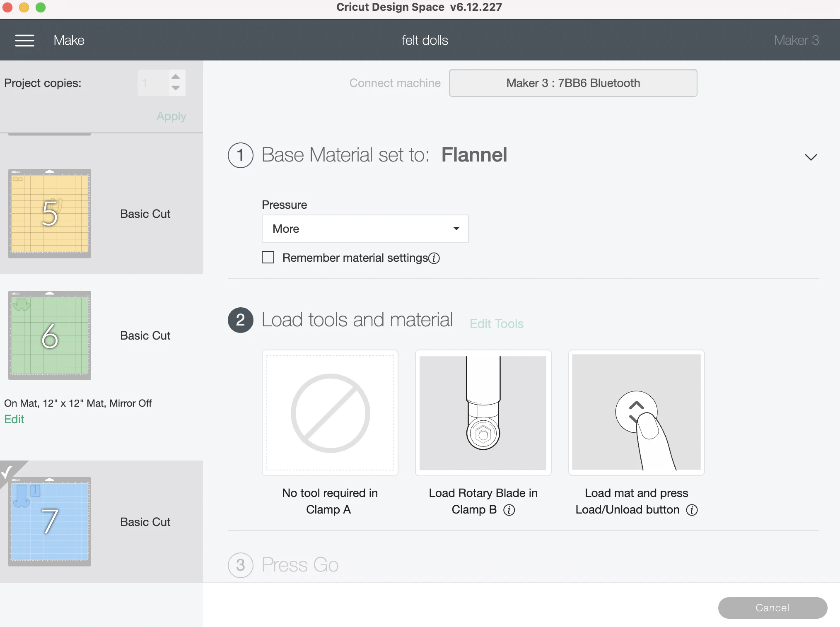Click info icon next to Load/Unload button
Screen dimensions: 840x627
(x=692, y=510)
